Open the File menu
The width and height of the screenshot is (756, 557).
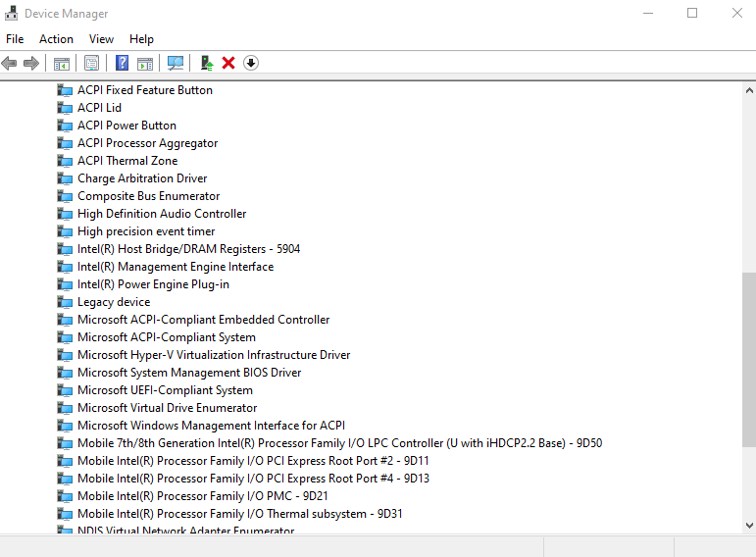click(x=15, y=39)
